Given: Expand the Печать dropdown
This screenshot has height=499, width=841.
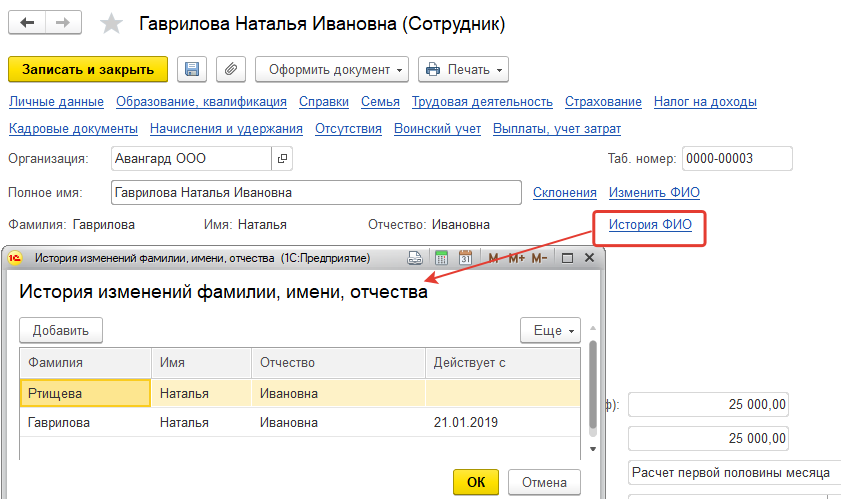Looking at the screenshot, I should click(x=463, y=69).
